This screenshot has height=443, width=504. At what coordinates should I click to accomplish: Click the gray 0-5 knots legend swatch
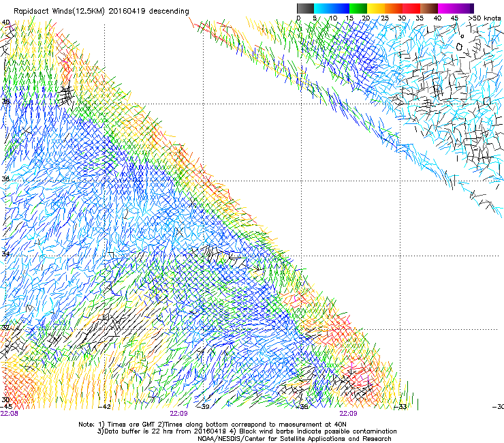[305, 8]
